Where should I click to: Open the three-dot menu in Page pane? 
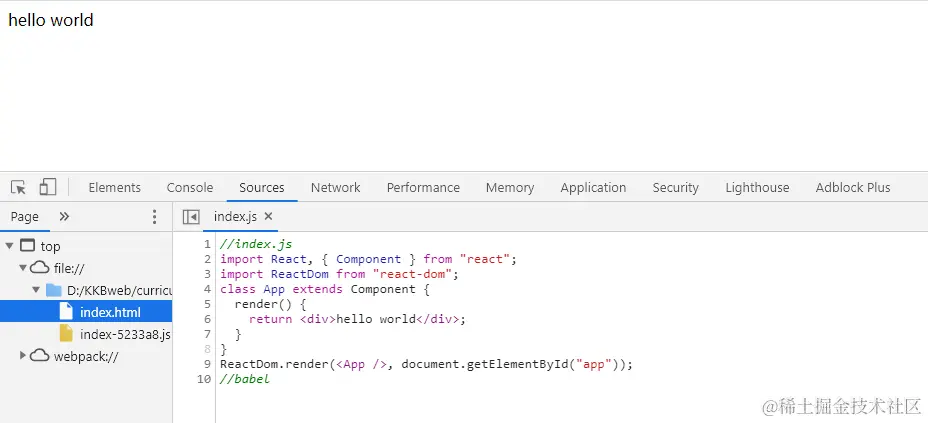click(154, 217)
